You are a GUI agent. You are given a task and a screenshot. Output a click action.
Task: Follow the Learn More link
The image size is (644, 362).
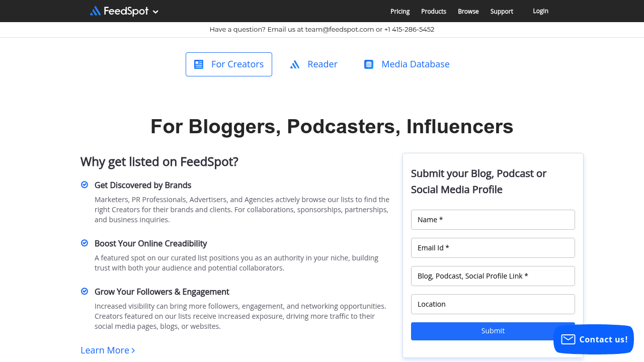pos(108,350)
